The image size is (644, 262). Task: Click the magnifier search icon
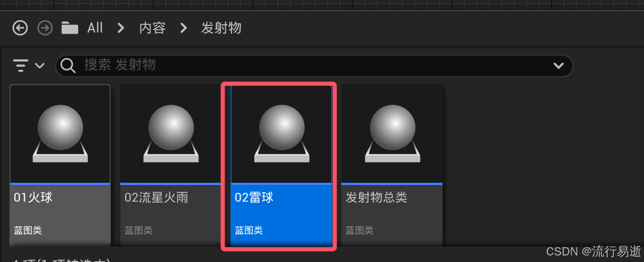pyautogui.click(x=68, y=65)
